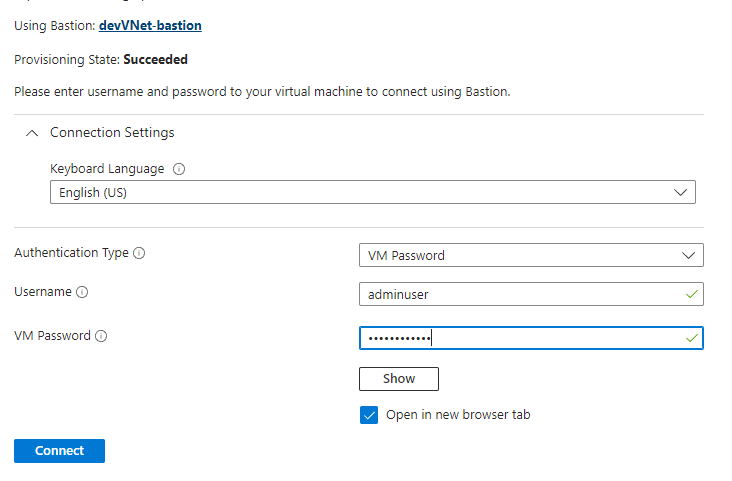Click the VM Password input field
The image size is (732, 481).
531,338
